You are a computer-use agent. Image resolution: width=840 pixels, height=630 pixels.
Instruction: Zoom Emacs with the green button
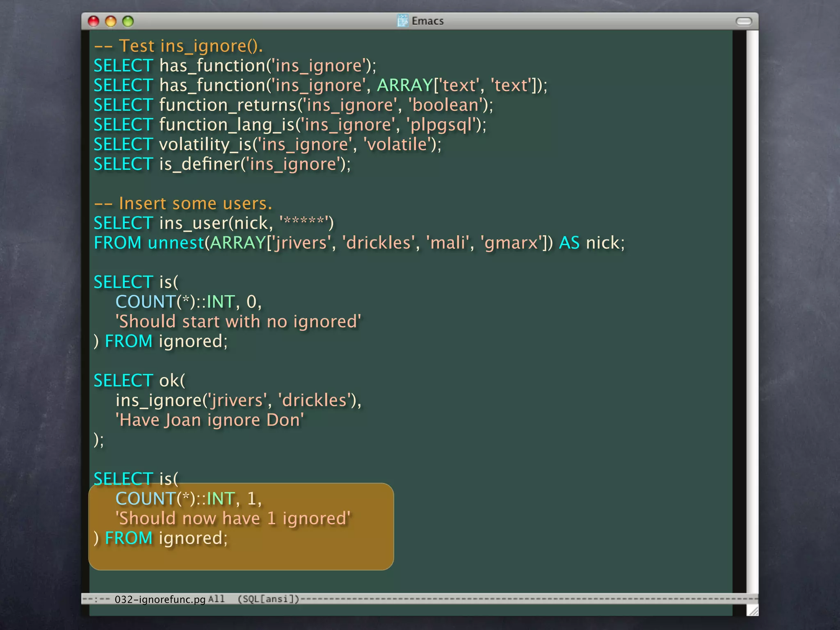[x=128, y=21]
